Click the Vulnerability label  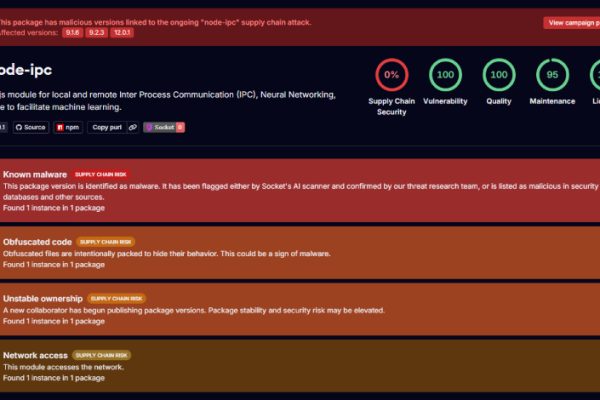[x=445, y=101]
